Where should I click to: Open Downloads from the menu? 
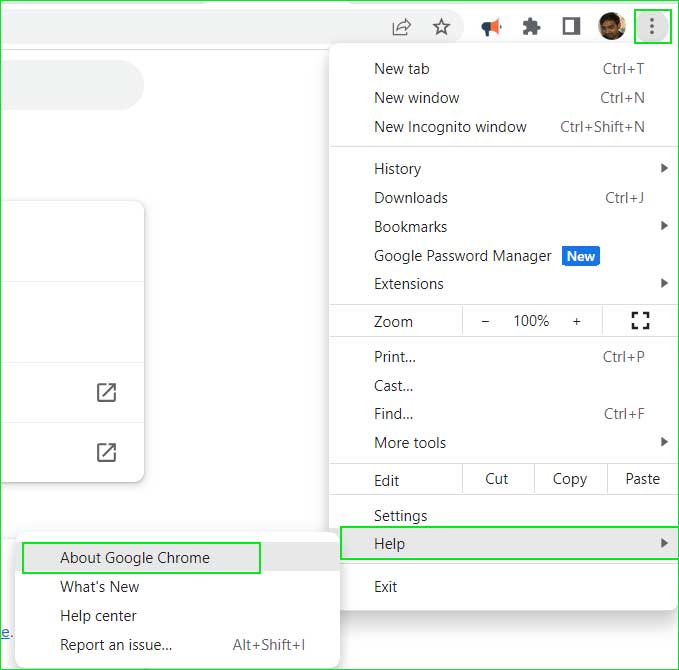coord(504,198)
